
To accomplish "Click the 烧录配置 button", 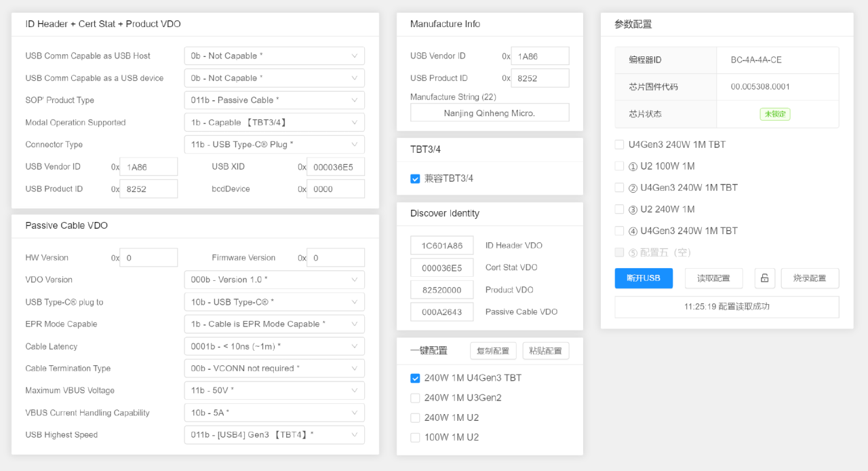I will coord(810,278).
